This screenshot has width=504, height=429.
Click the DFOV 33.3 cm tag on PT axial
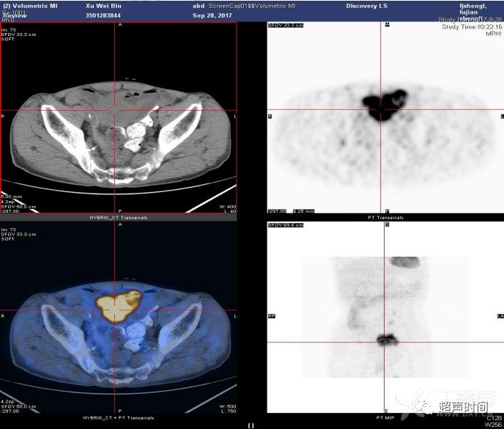pyautogui.click(x=286, y=26)
